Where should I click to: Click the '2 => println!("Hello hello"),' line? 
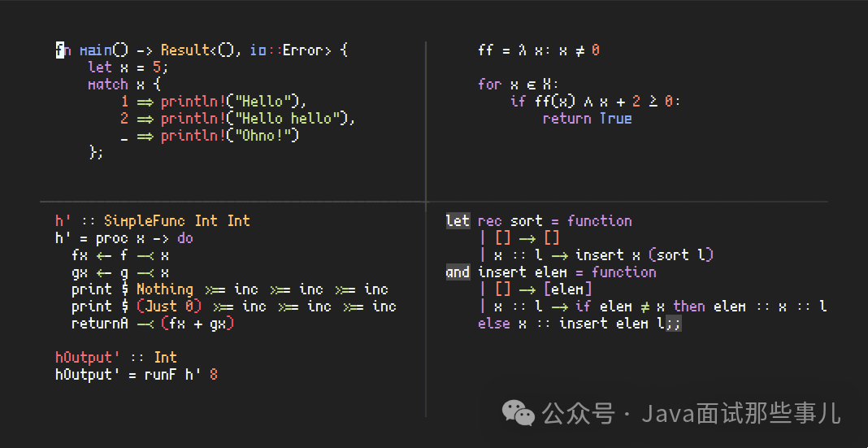pos(238,119)
